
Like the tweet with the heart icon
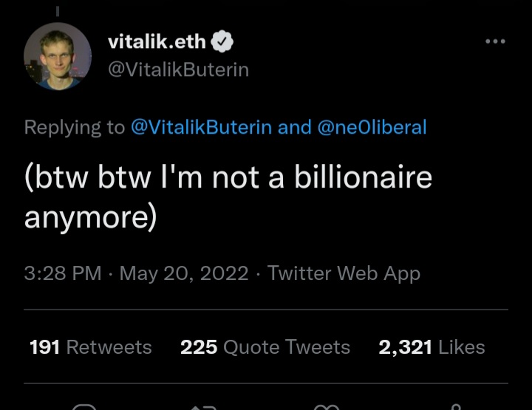326,406
